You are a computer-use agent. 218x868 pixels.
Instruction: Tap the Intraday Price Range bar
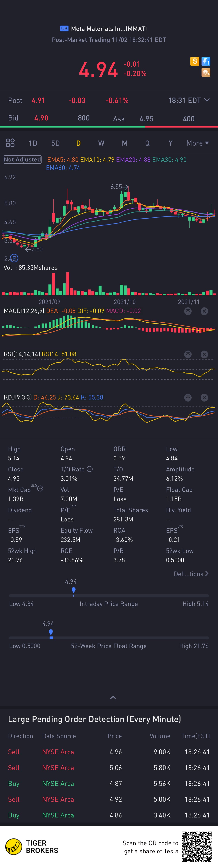coord(109,596)
